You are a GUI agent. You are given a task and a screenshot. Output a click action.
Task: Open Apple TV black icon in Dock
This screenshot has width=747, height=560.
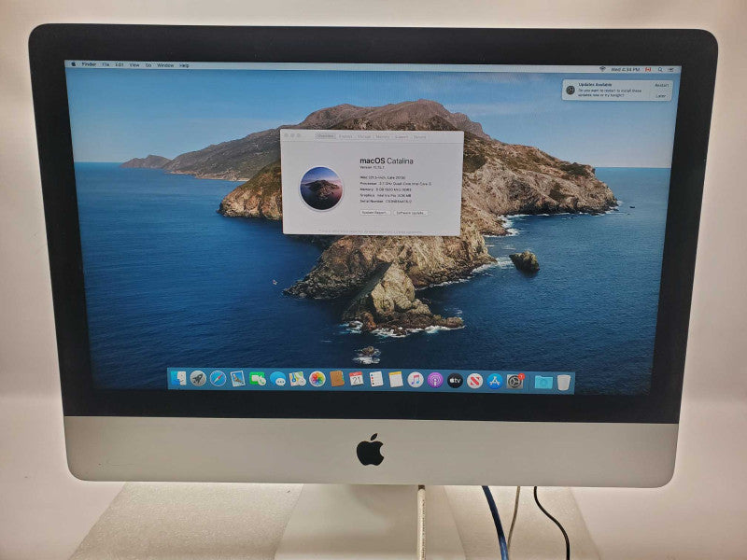tap(455, 381)
